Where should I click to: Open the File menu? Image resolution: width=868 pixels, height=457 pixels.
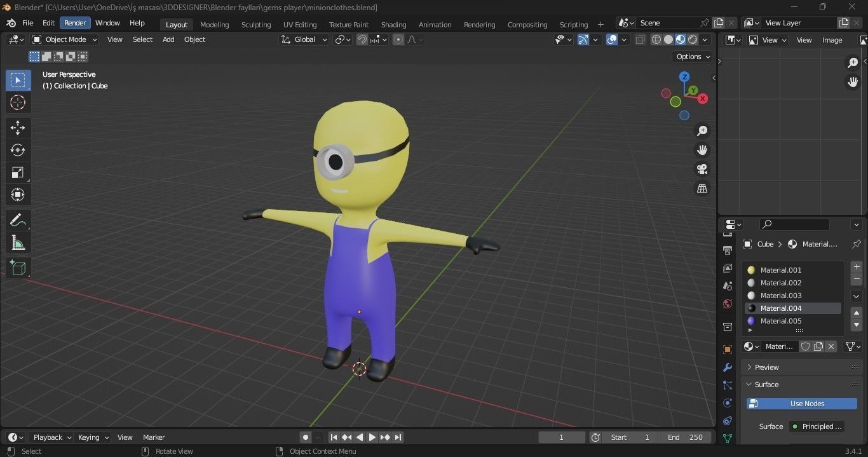pos(27,23)
